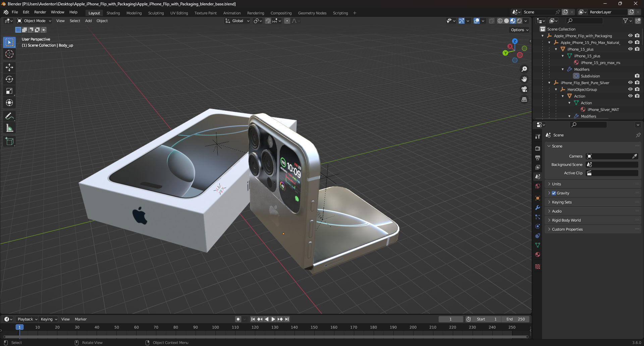Image resolution: width=644 pixels, height=346 pixels.
Task: Open Global transform orientation dropdown
Action: [237, 21]
